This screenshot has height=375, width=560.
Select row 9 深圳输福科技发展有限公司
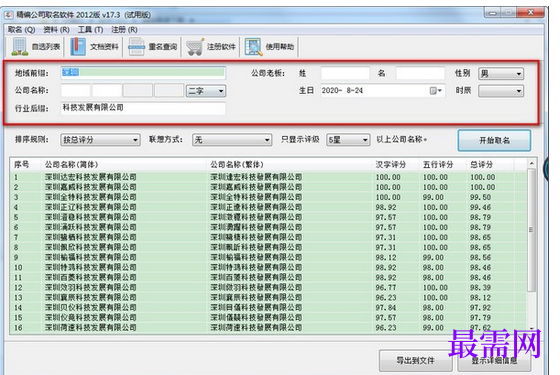click(x=268, y=258)
